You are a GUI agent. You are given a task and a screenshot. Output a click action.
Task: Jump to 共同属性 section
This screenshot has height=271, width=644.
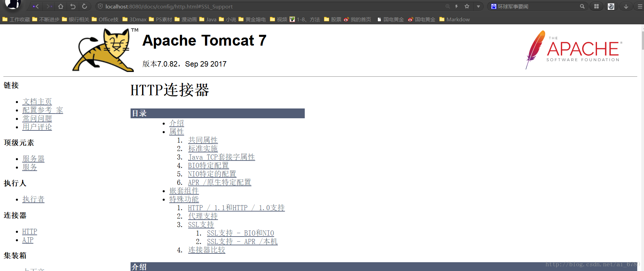coord(203,140)
